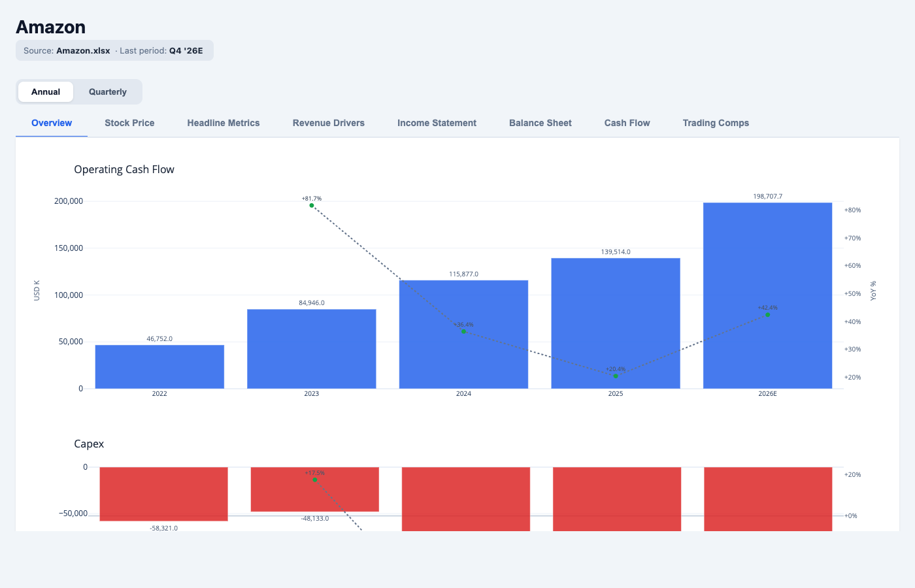Open the Headline Metrics tab
The width and height of the screenshot is (915, 588).
click(x=223, y=123)
